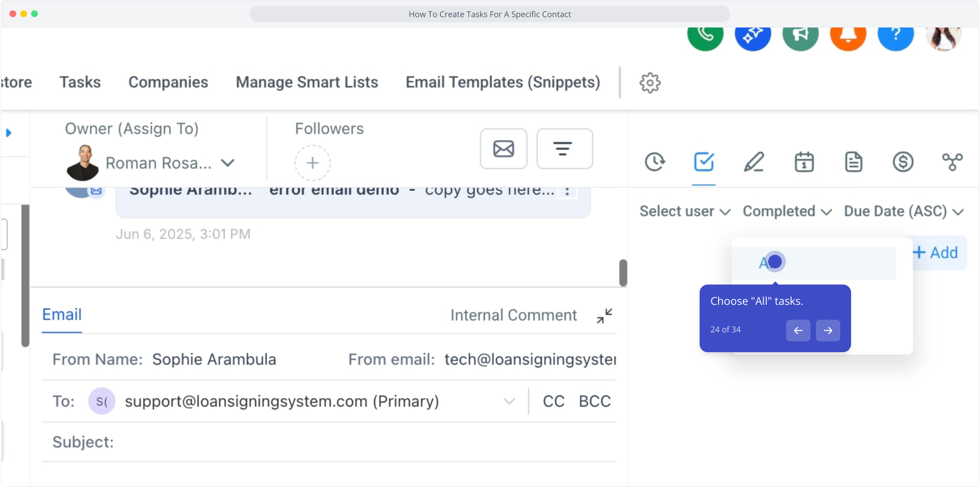
Task: Open the orange notifications bell
Action: (848, 35)
